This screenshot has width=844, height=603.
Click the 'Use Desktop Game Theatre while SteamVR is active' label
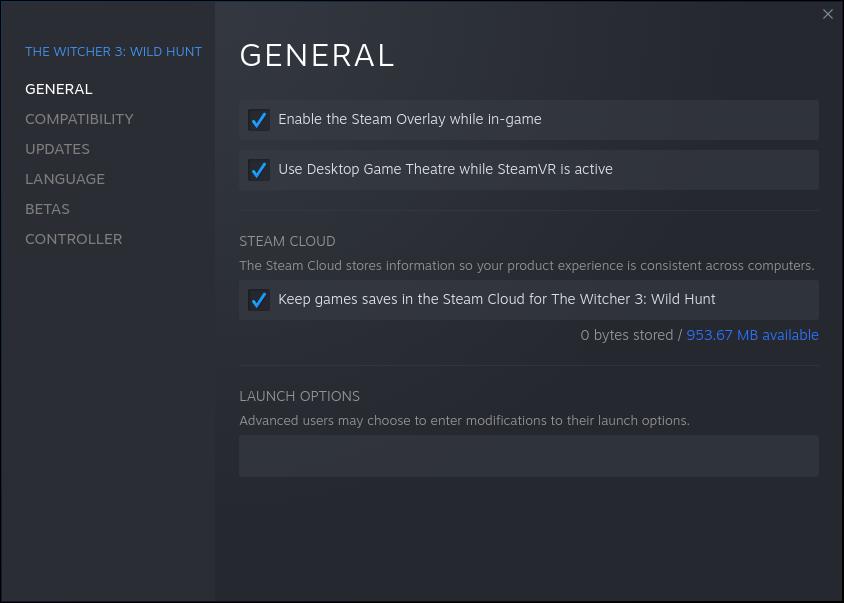coord(445,169)
